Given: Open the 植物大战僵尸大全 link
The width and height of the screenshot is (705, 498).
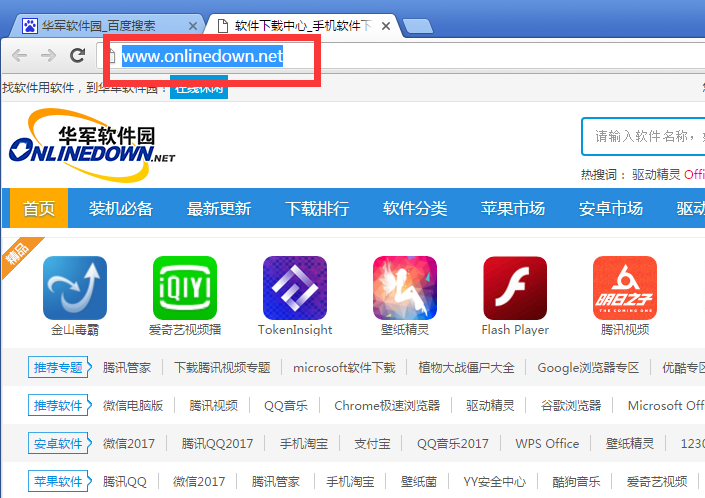Looking at the screenshot, I should click(466, 368).
